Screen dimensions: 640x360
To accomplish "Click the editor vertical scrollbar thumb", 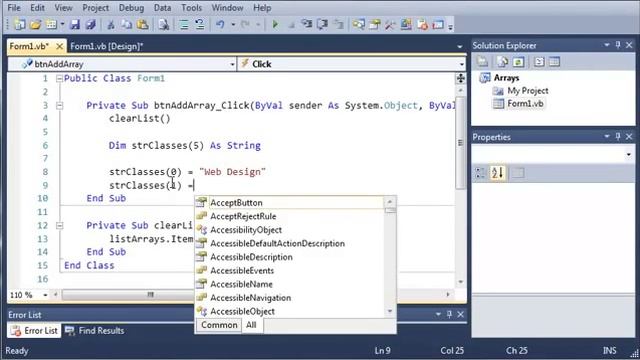I will coord(460,143).
